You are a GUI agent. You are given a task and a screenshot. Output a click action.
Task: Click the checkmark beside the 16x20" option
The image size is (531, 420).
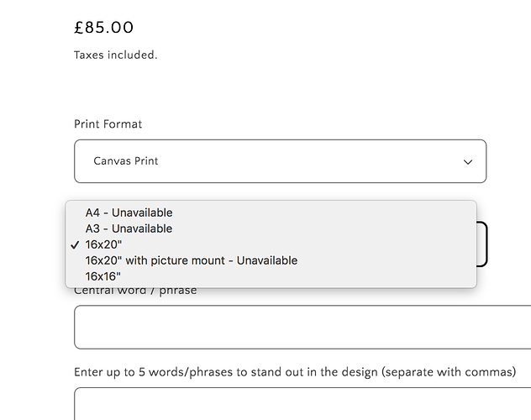coord(76,244)
